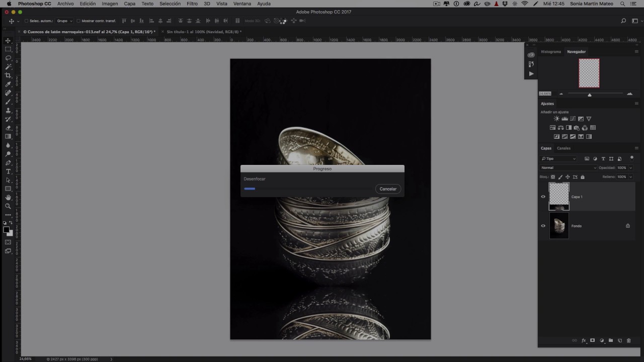Enable Mostrar contr. transf. checkbox
Screen dimensions: 644x362
tap(78, 21)
